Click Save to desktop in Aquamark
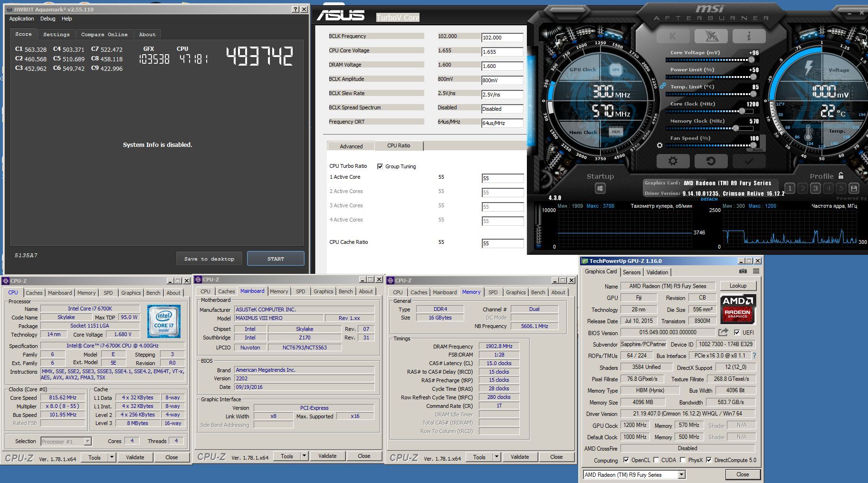 click(209, 259)
